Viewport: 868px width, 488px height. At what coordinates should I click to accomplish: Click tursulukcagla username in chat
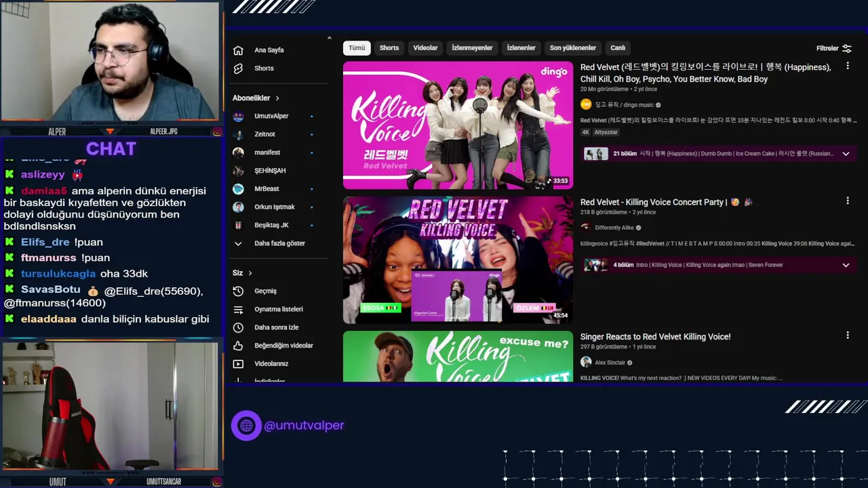click(58, 274)
